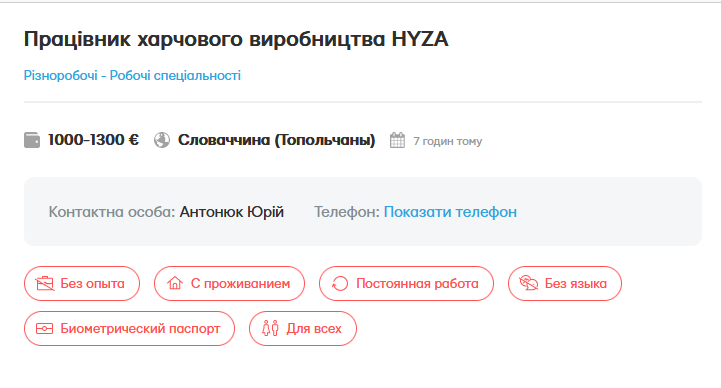Click the crossed briefcase icon
This screenshot has height=388, width=721.
pos(45,284)
